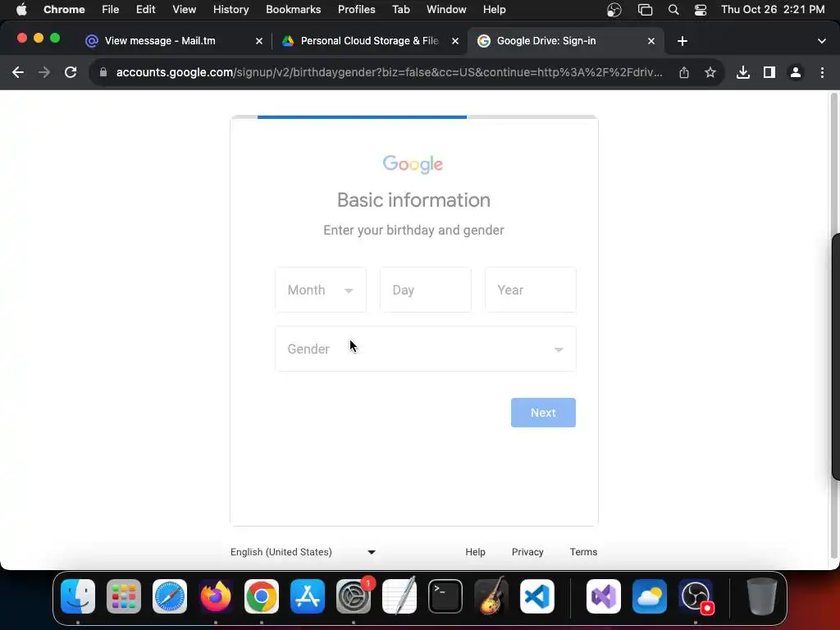840x630 pixels.
Task: Click the Stage Manager menu bar icon
Action: click(645, 10)
